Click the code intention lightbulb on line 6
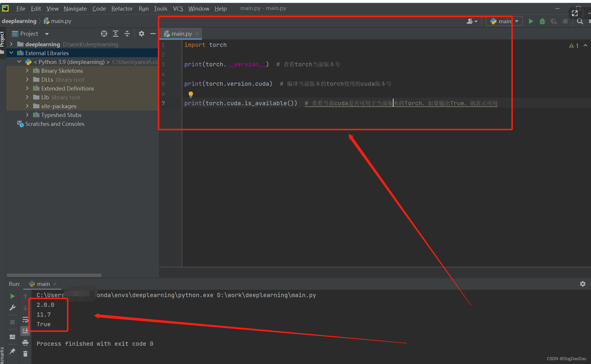The width and height of the screenshot is (591, 364). [191, 94]
